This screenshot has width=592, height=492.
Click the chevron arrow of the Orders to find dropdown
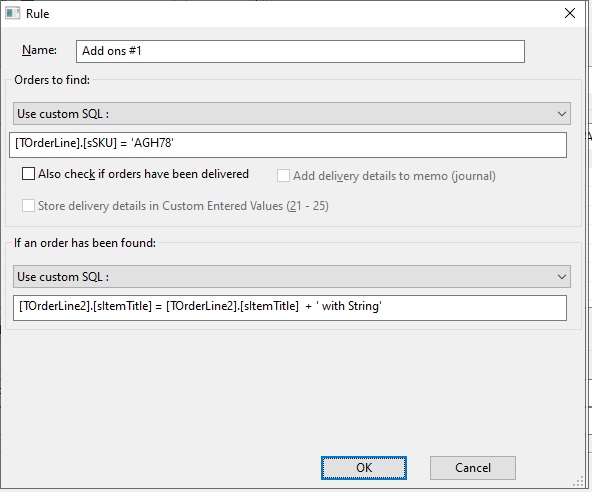pos(561,114)
